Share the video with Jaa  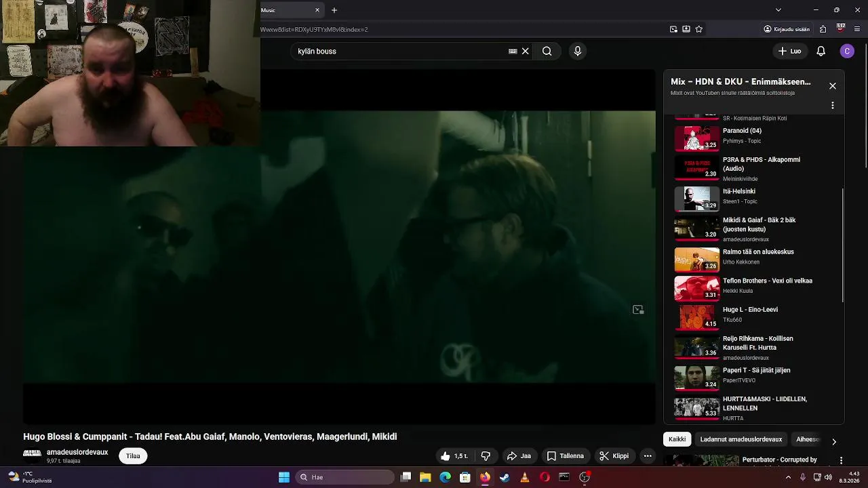point(519,456)
